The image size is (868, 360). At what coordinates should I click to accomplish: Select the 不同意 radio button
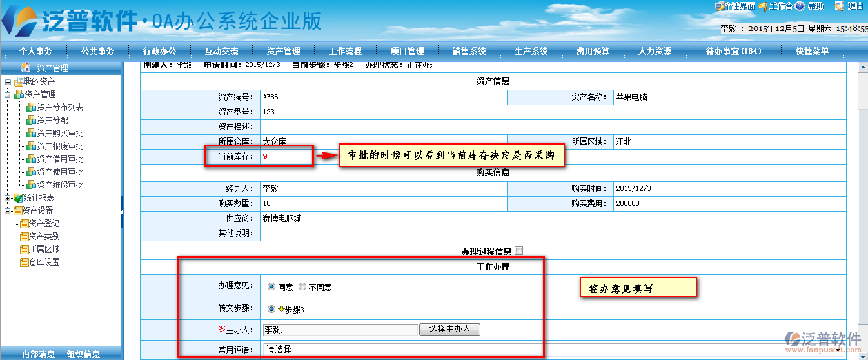tap(302, 287)
